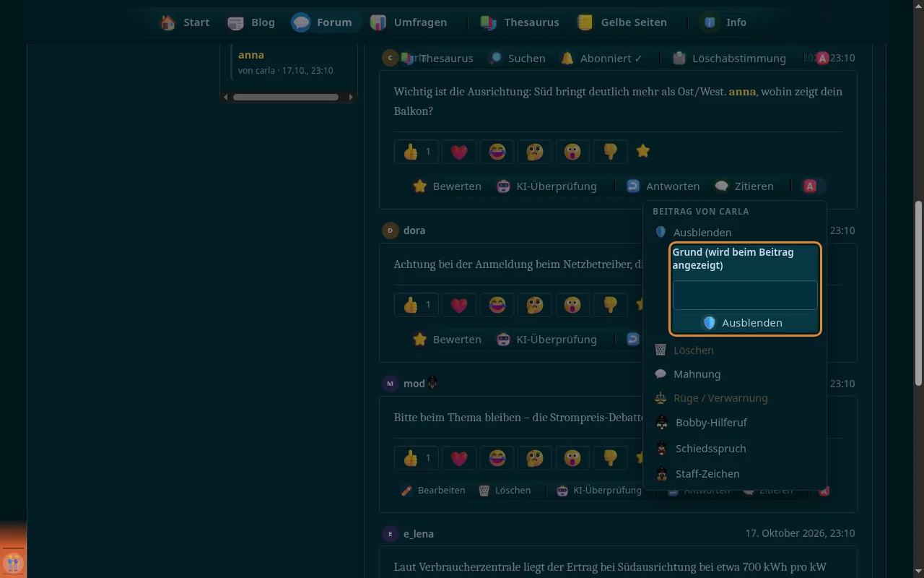This screenshot has height=578, width=924.
Task: React with a heart on carla's post
Action: 459,152
